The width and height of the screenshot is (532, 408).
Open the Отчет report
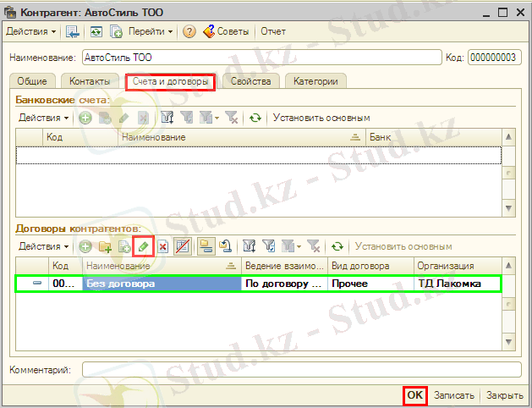pos(273,31)
